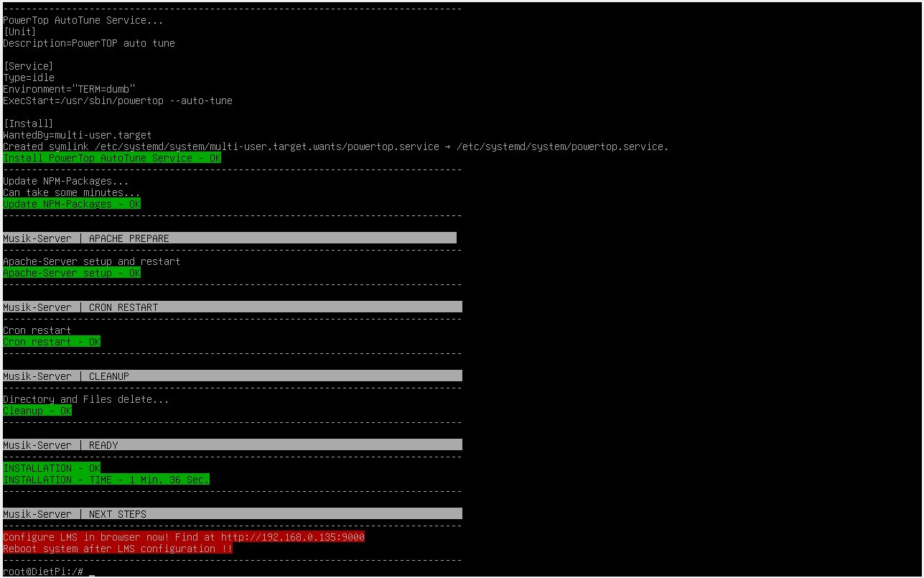Click the 'Musik-Server | CLEANUP' header bar

[x=233, y=376]
